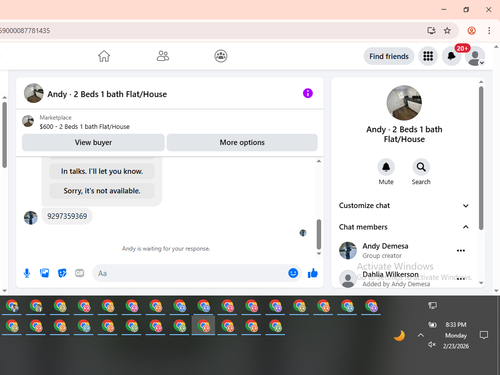The image size is (500, 375).
Task: Open the account profile menu
Action: (x=475, y=56)
